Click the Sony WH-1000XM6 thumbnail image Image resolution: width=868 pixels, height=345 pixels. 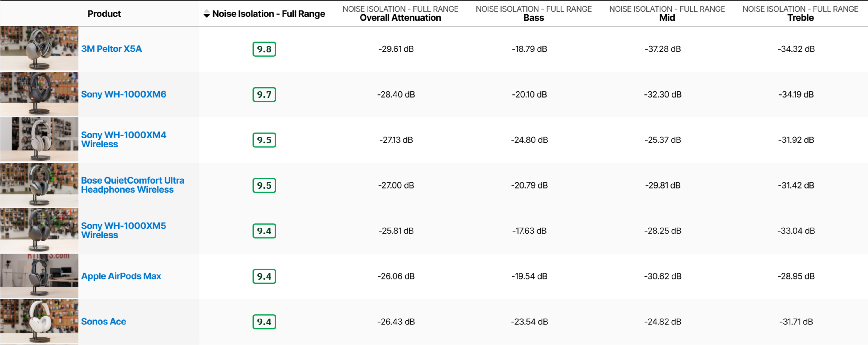point(39,94)
